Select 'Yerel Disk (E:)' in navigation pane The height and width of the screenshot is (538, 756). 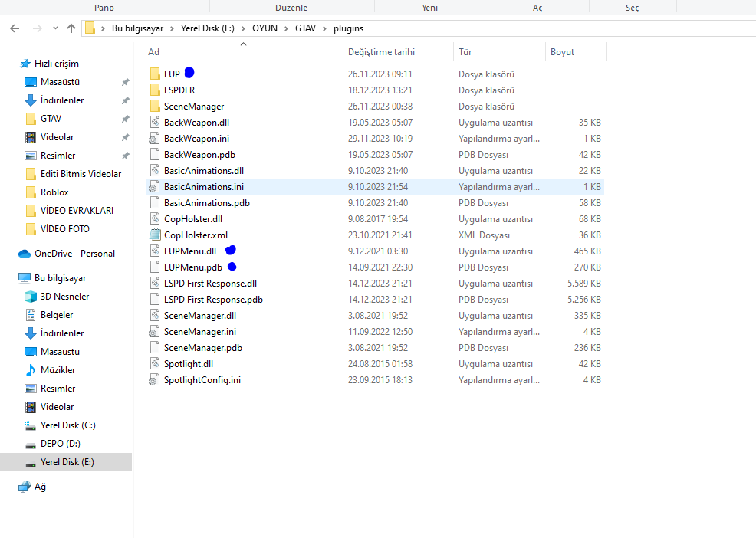pos(67,462)
